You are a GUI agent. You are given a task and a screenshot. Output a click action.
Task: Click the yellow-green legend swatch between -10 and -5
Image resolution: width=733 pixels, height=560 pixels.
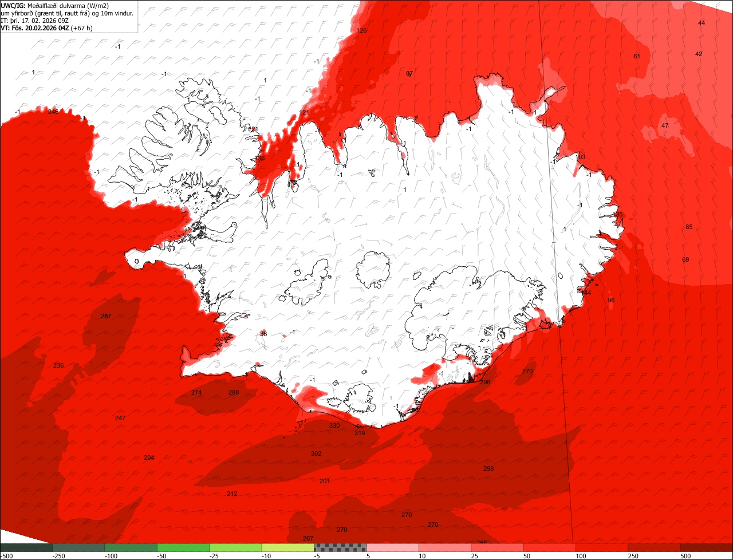coord(288,547)
